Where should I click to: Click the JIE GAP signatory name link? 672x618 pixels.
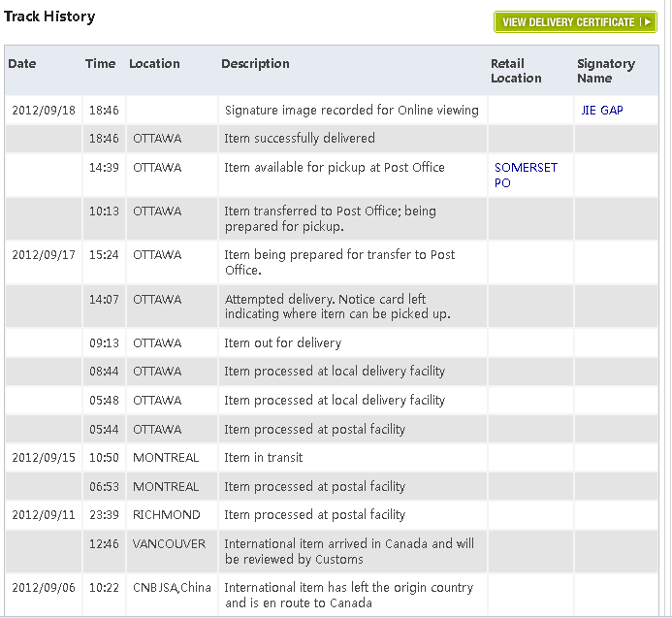[x=600, y=111]
